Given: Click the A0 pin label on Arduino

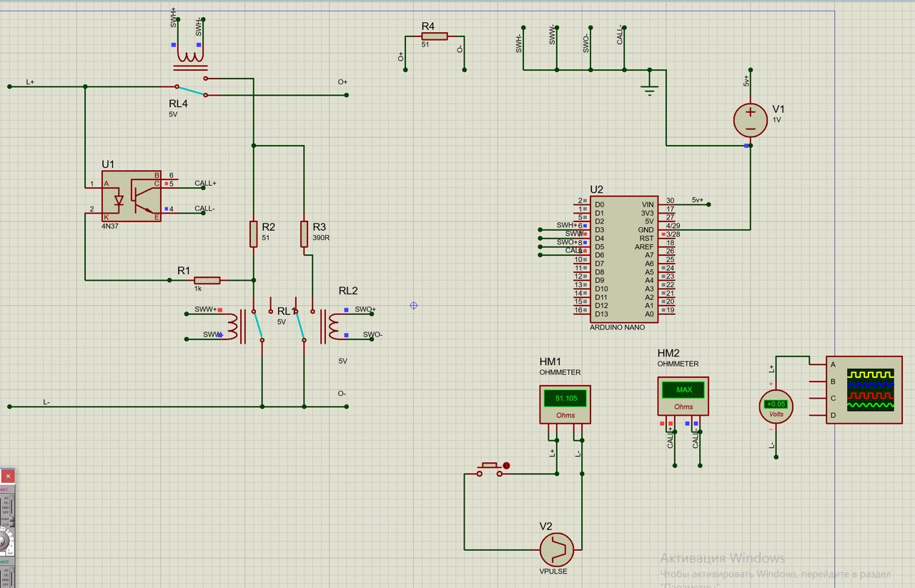Looking at the screenshot, I should pyautogui.click(x=650, y=314).
